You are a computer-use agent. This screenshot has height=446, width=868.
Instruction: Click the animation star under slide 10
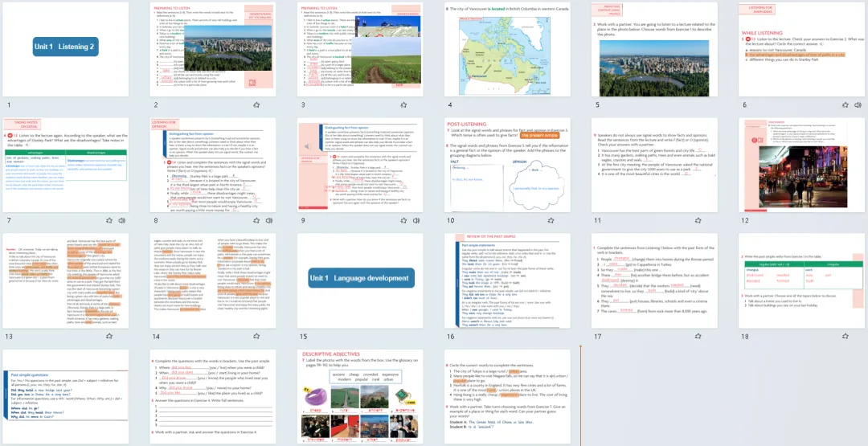click(x=551, y=220)
